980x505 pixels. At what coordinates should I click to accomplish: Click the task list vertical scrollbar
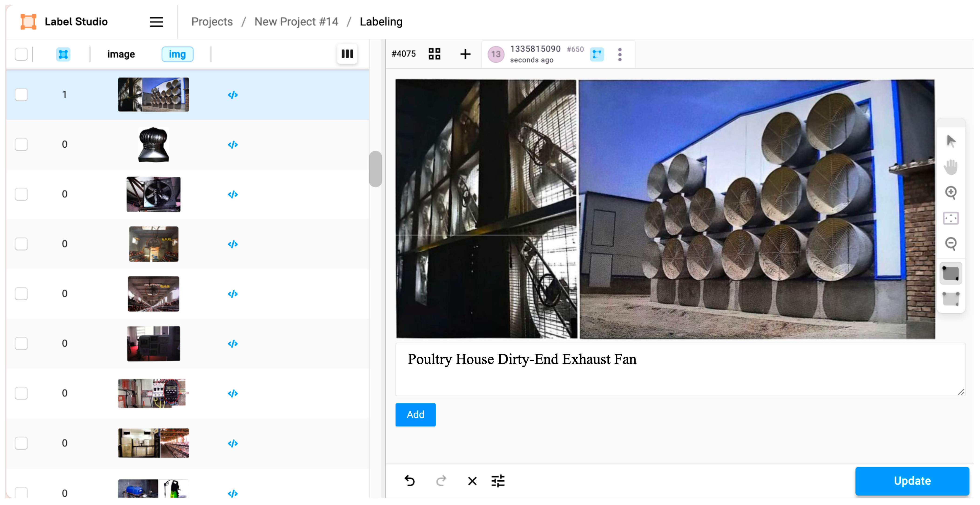pos(376,169)
